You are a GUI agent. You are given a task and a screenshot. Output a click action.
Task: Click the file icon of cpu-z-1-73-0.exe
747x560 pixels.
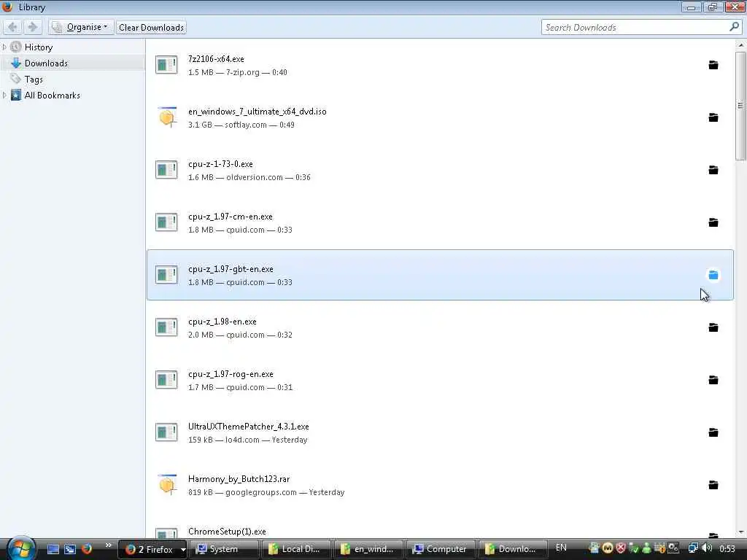pos(166,170)
